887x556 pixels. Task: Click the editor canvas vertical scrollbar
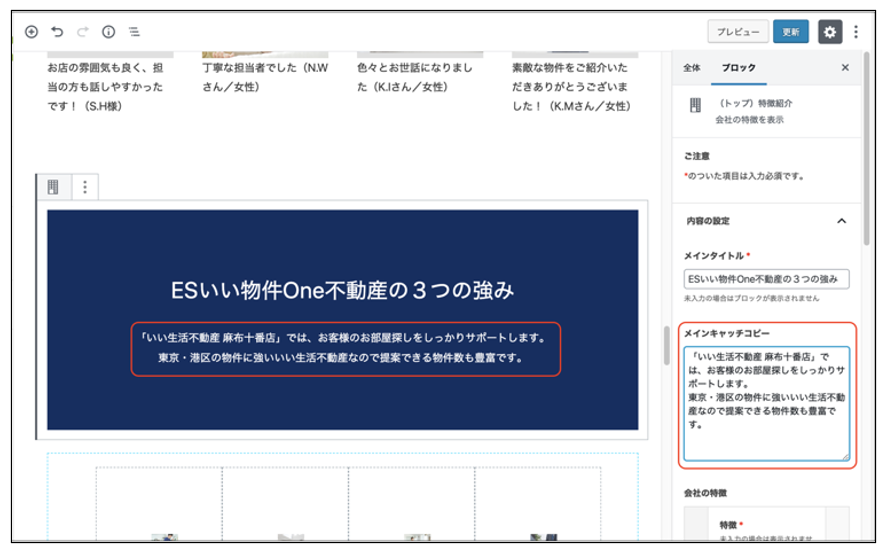click(665, 345)
